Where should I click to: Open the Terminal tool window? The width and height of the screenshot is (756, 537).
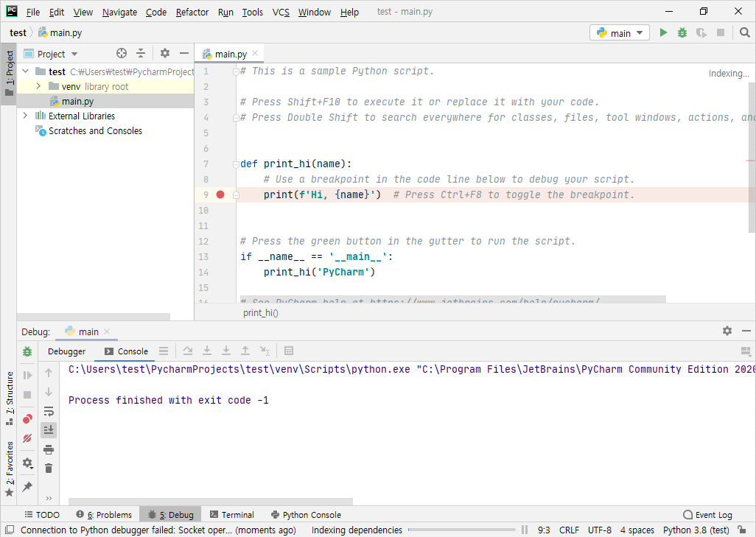coord(231,514)
